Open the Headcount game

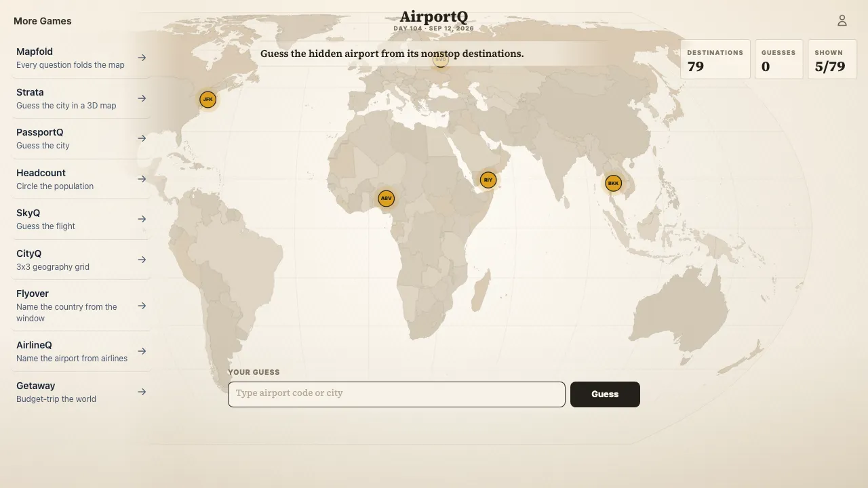click(81, 179)
